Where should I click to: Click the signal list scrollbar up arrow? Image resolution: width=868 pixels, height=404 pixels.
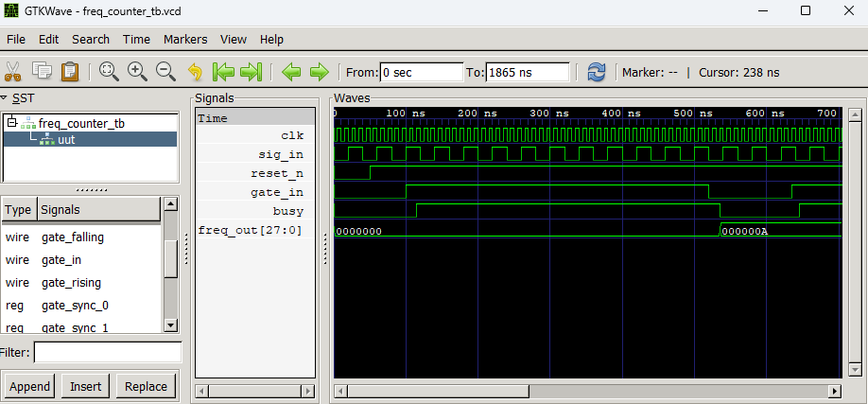pyautogui.click(x=171, y=204)
